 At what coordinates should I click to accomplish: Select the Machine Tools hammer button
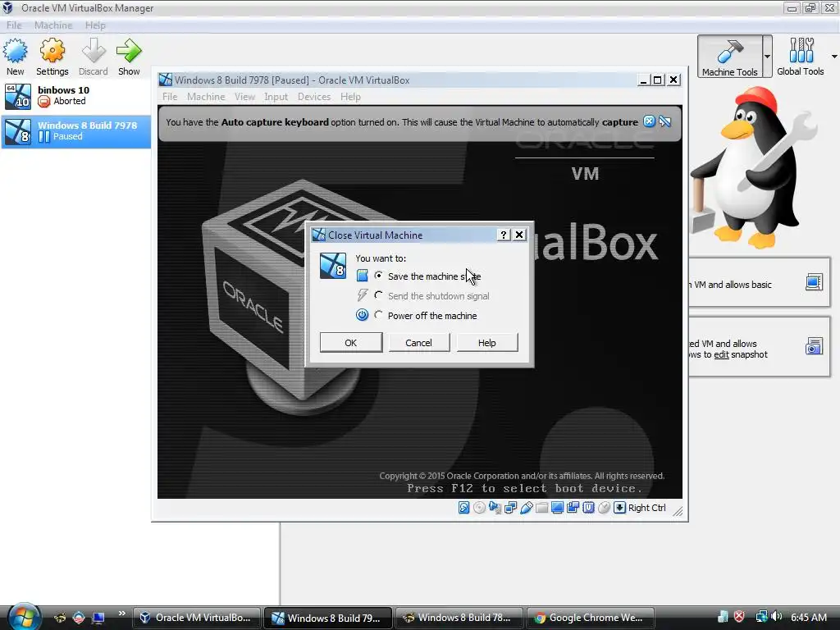click(x=729, y=57)
